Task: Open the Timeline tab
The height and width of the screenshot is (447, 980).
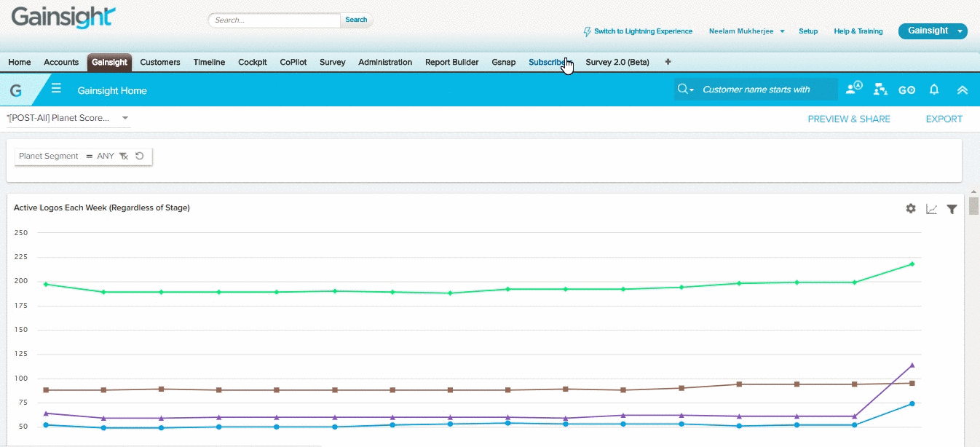Action: [209, 62]
